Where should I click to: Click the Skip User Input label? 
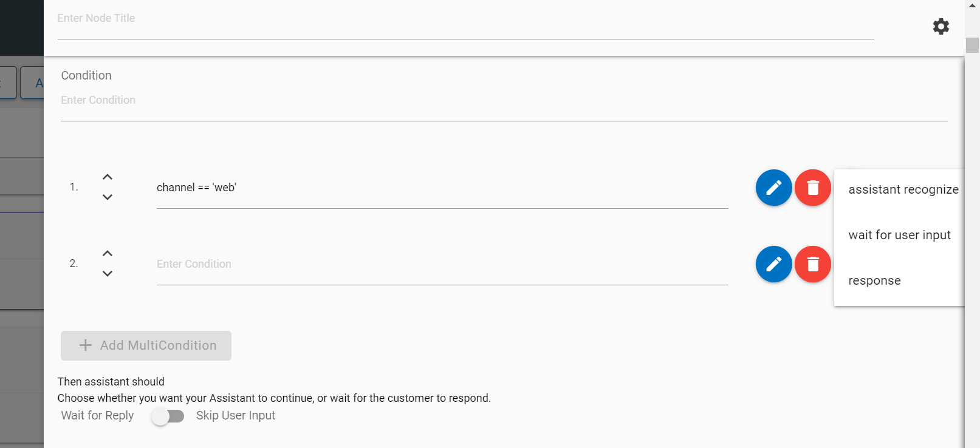(x=236, y=415)
